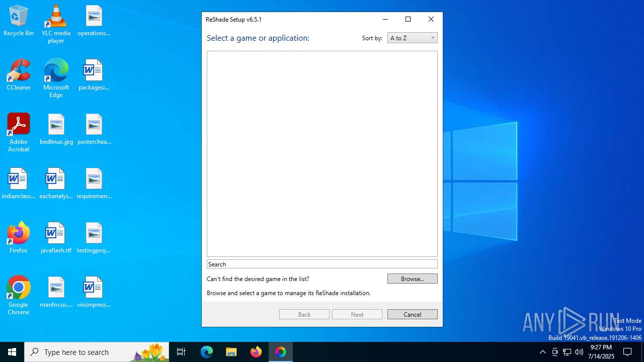644x362 pixels.
Task: Select the operations image file icon
Action: 94,21
